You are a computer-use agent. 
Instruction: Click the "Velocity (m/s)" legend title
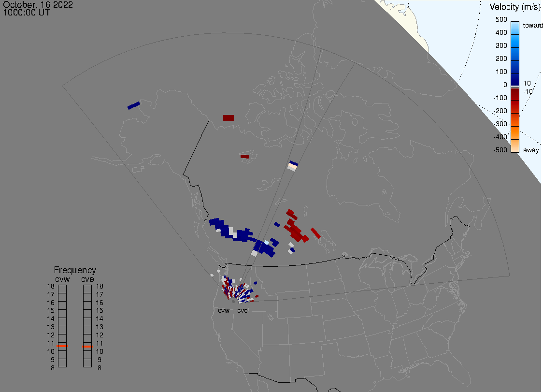click(514, 7)
